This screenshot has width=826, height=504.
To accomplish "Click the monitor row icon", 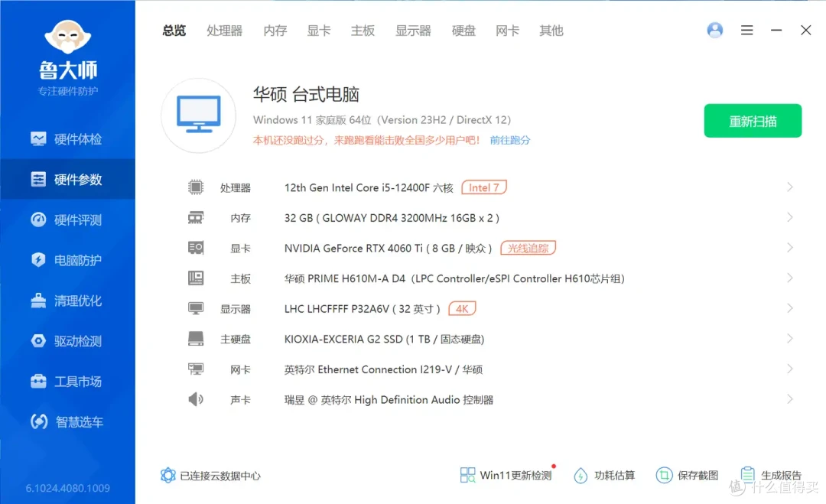I will 196,308.
